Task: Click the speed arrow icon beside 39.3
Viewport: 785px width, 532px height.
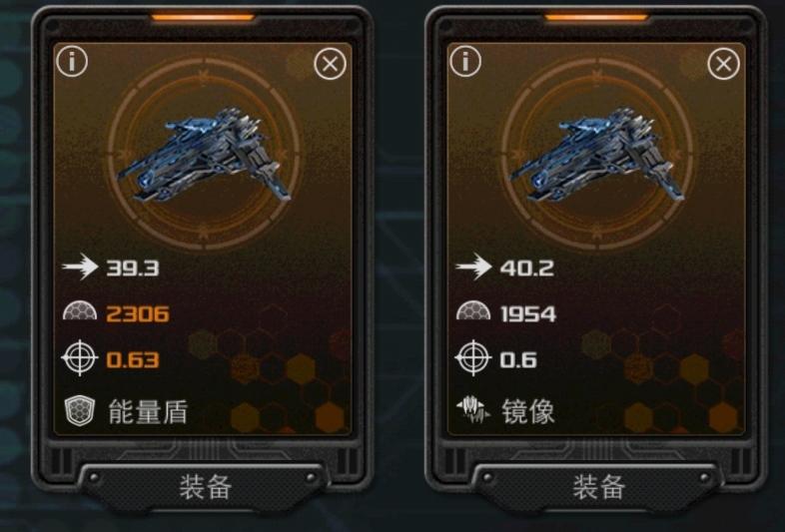Action: [80, 266]
